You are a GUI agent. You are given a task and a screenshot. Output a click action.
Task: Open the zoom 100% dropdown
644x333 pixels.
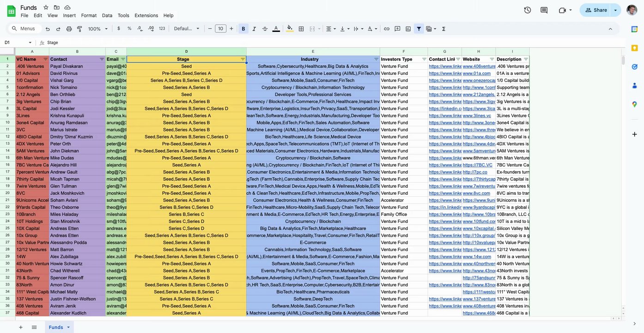click(x=98, y=29)
